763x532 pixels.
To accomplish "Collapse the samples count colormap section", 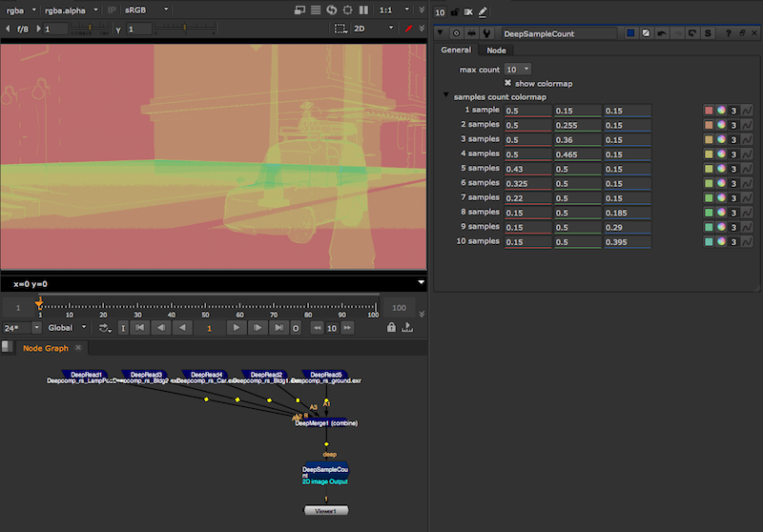I will coord(445,95).
